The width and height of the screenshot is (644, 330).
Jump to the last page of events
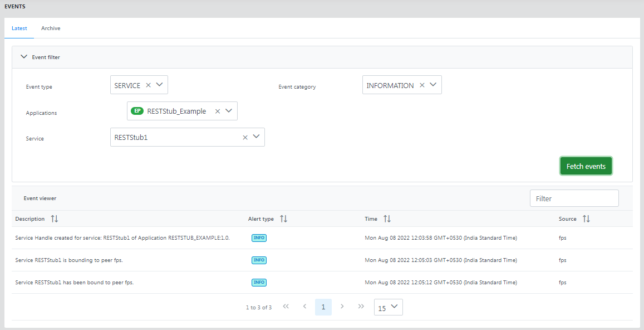[361, 307]
